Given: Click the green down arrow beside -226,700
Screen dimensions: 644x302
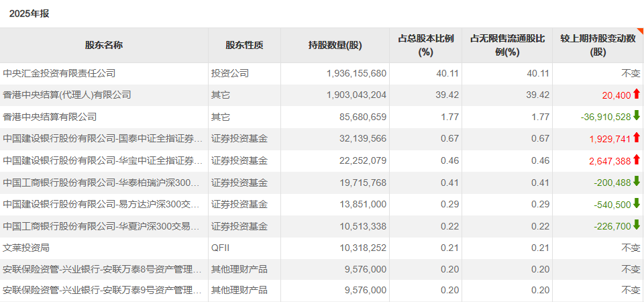Looking at the screenshot, I should (x=637, y=225).
